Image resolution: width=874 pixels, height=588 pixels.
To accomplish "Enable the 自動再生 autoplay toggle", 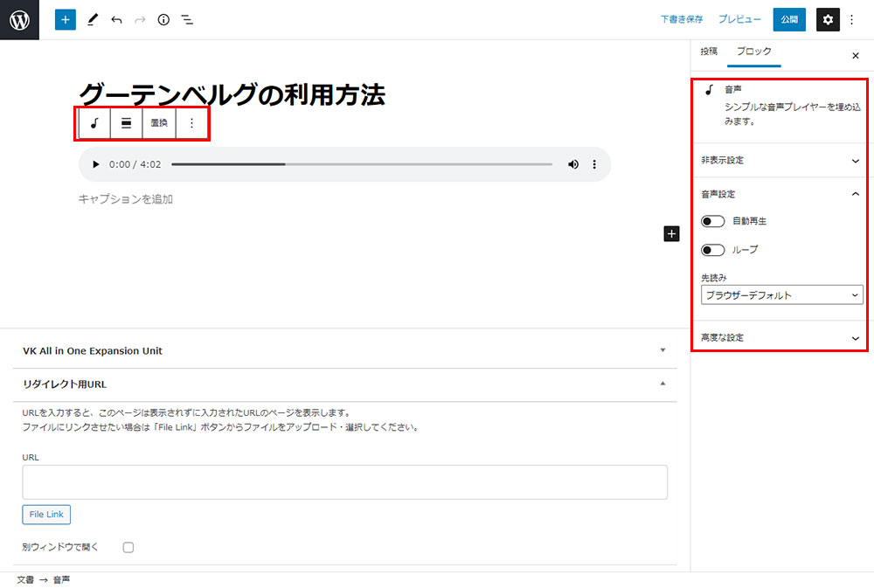I will (713, 222).
